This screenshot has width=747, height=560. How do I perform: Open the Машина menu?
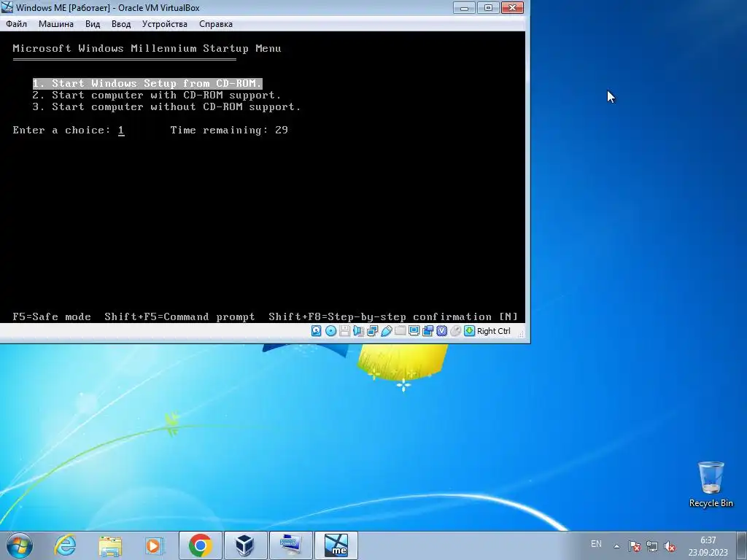point(55,24)
